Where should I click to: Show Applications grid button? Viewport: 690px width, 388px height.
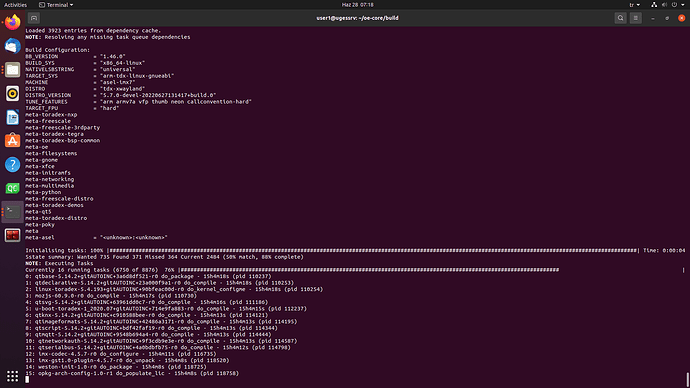coord(12,376)
